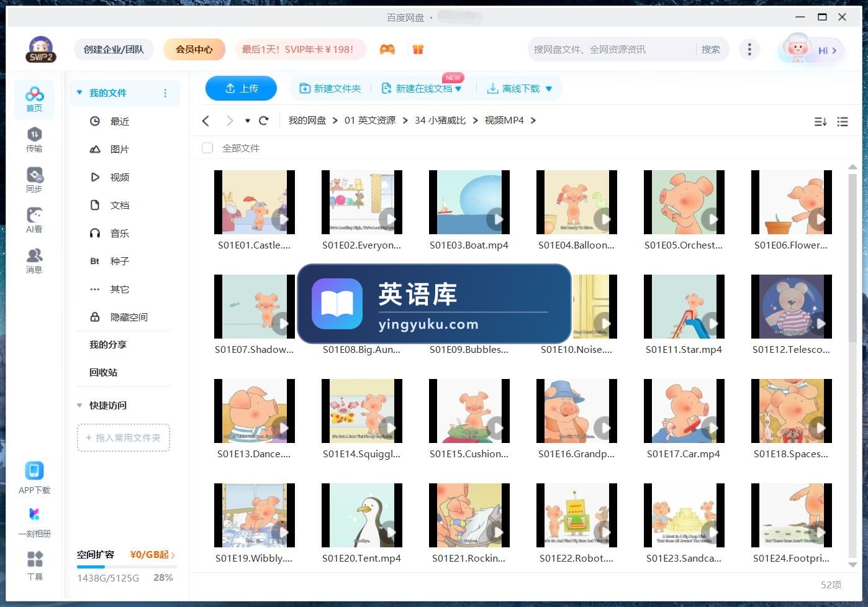Navigate to 我的网盘 breadcrumb
Image resolution: width=868 pixels, height=607 pixels.
coord(307,121)
